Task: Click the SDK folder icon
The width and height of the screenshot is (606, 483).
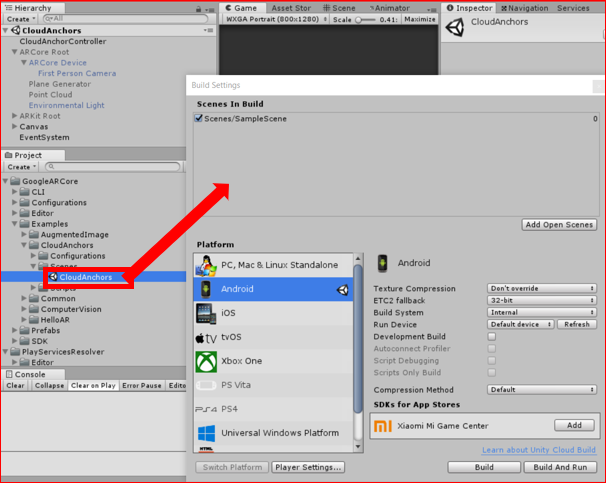Action: [25, 341]
